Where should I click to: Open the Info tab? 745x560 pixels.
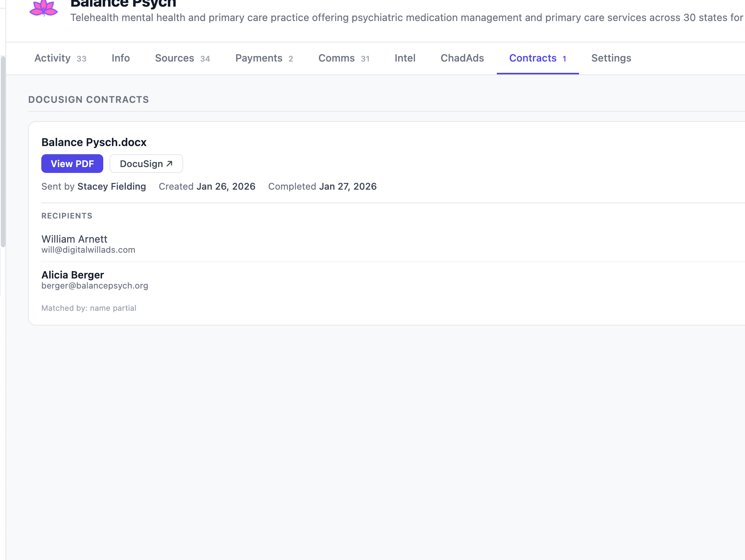(120, 58)
